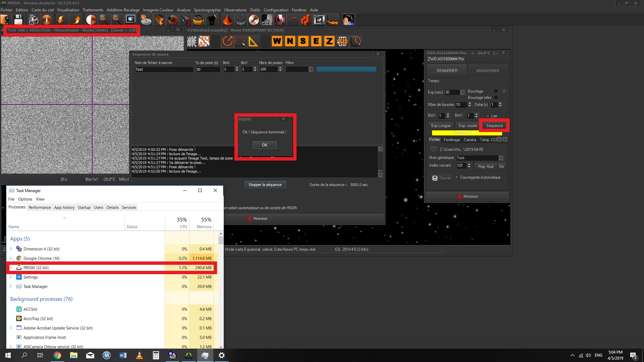Click the orange redo arrow toolbar icon

[76, 20]
